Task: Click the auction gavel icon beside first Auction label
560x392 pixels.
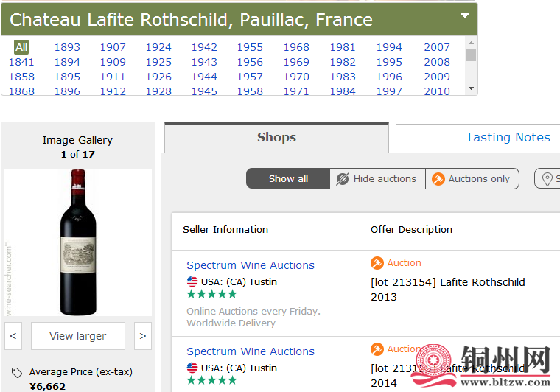Action: (377, 263)
